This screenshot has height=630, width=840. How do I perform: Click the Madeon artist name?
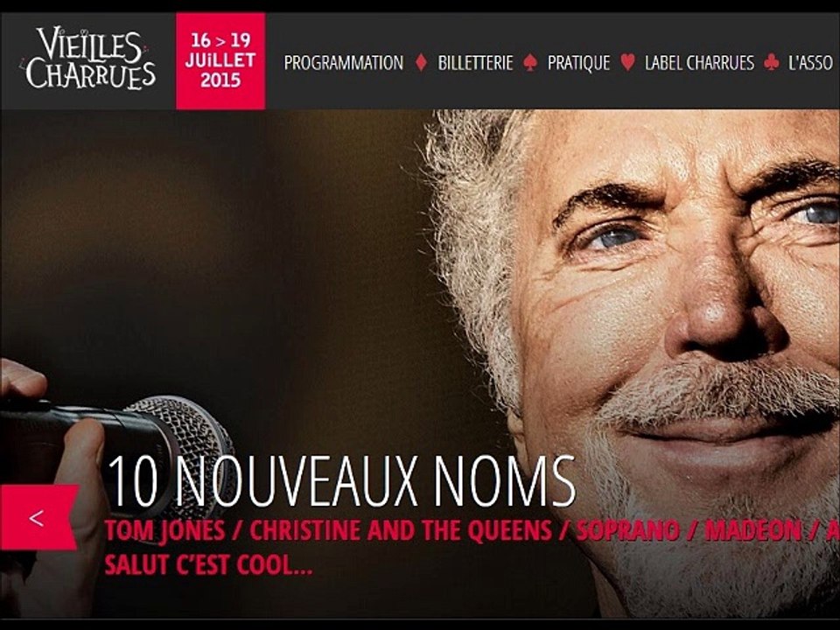point(752,531)
